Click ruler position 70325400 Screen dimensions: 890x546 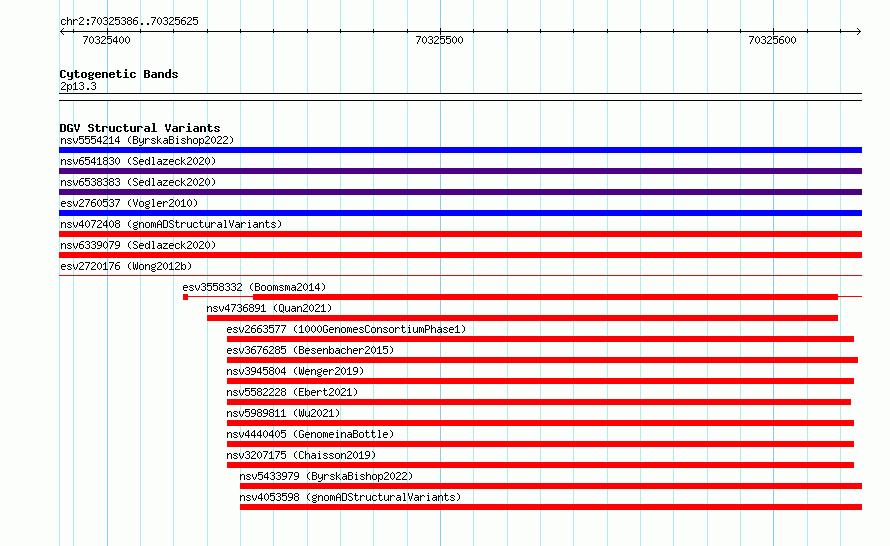[x=106, y=40]
